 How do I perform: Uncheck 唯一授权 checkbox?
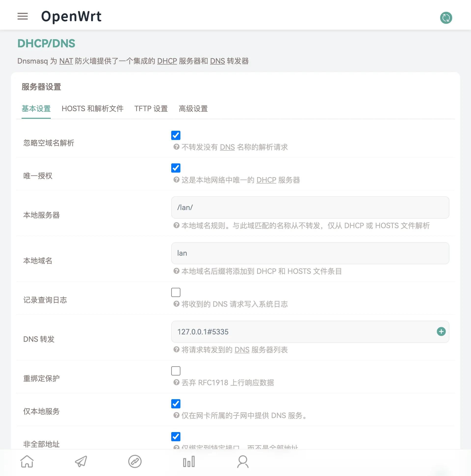coord(176,168)
